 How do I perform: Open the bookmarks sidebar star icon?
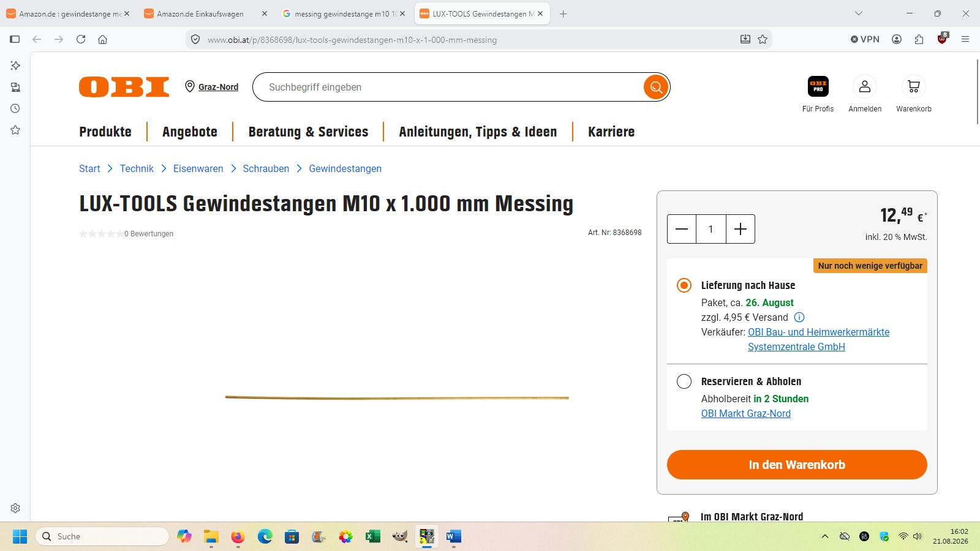click(x=15, y=130)
